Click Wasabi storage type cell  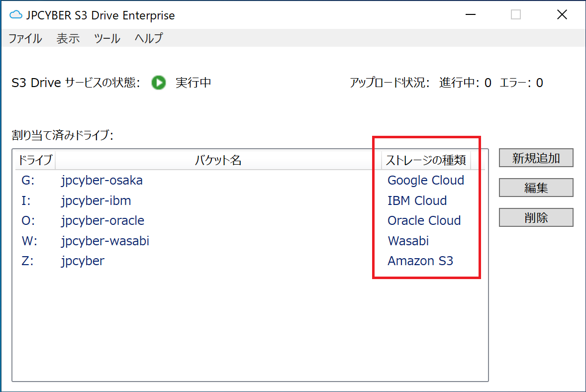(408, 241)
